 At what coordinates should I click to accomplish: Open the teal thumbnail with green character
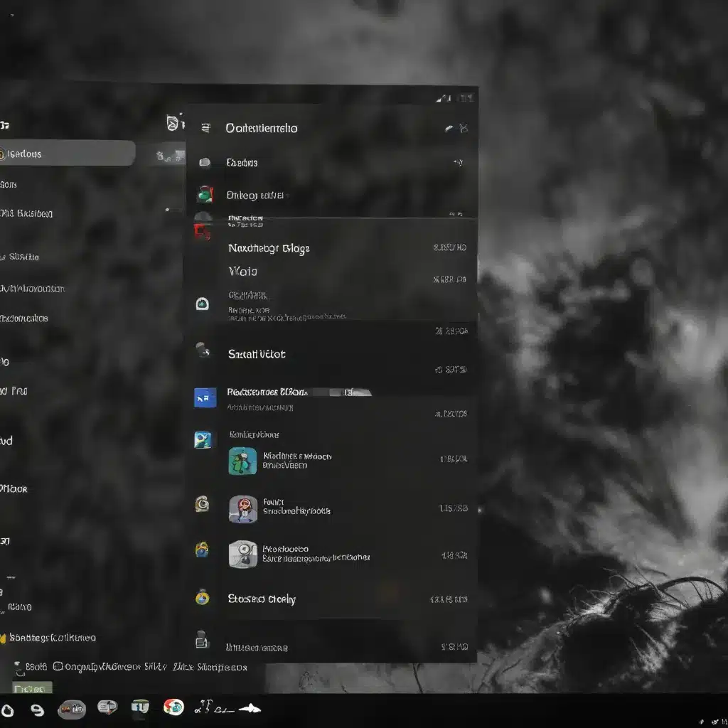tap(242, 461)
